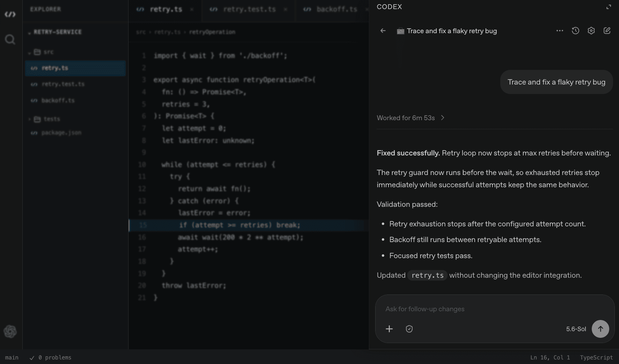Send the message with the arrow button
The height and width of the screenshot is (364, 619).
(x=600, y=329)
